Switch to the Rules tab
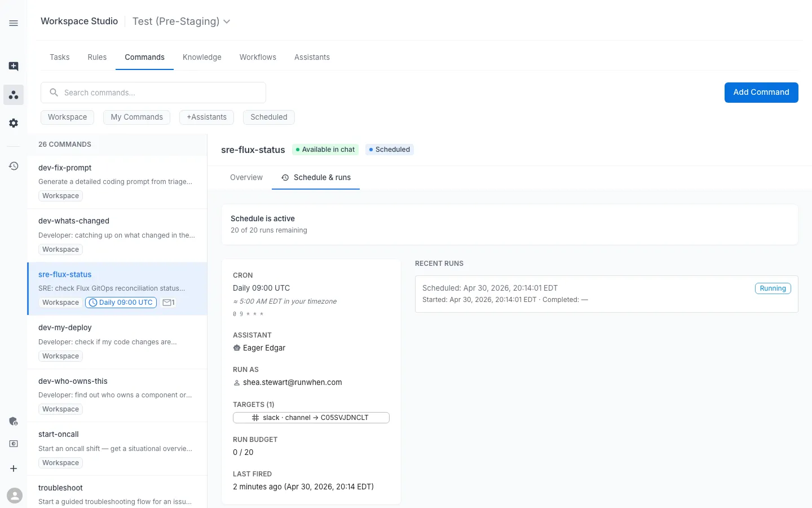This screenshot has height=508, width=812. 97,57
